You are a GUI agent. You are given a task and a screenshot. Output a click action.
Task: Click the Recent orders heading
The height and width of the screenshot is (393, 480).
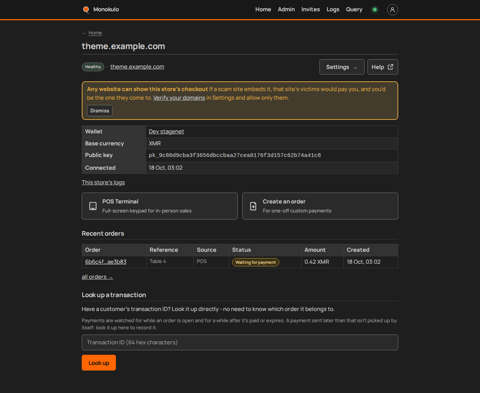(x=103, y=234)
